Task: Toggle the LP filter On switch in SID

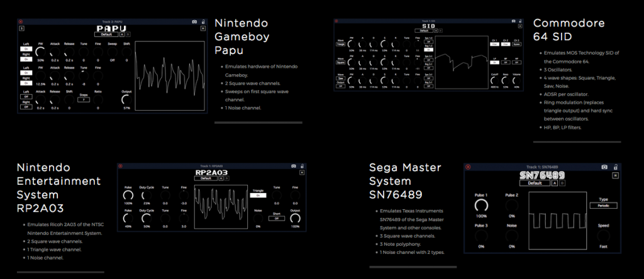Action: point(494,62)
